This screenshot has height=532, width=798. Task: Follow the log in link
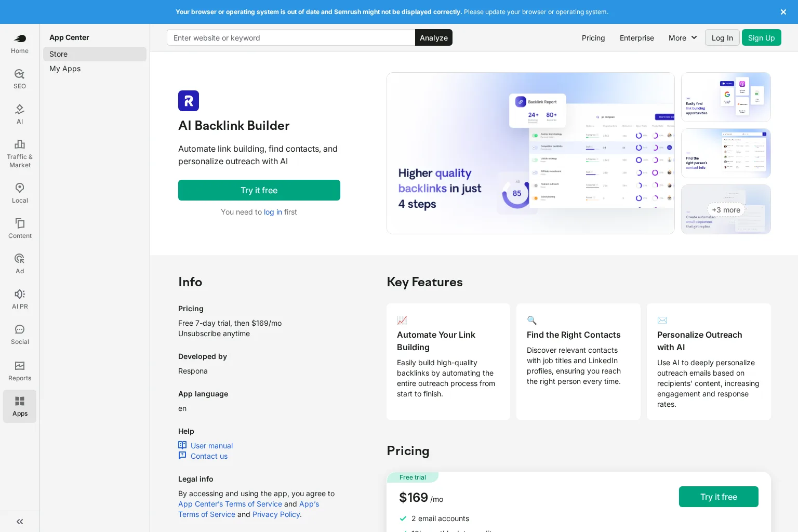(x=273, y=212)
